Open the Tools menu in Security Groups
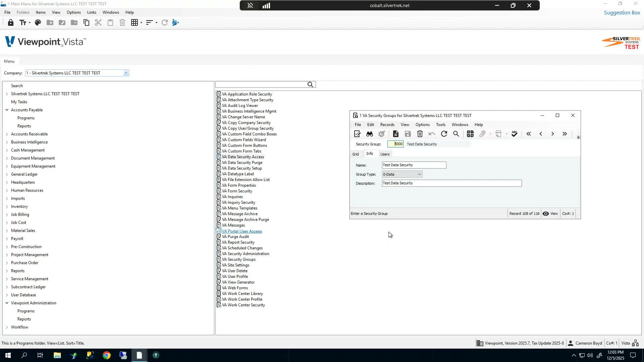This screenshot has width=644, height=362. [440, 125]
